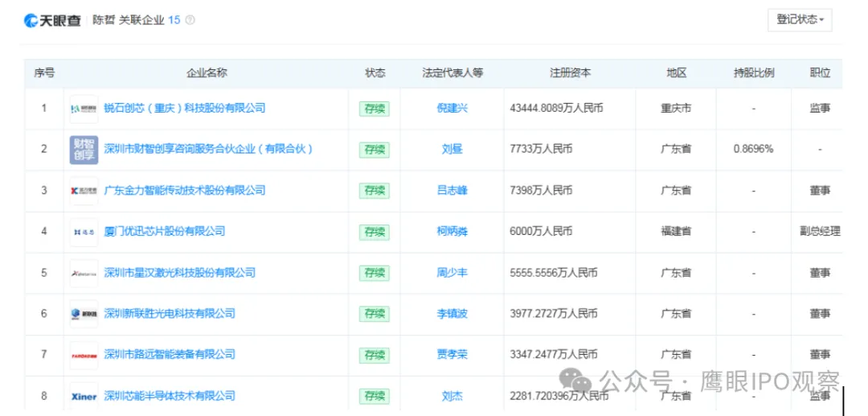
Task: Click the 注册资本 column header
Action: (x=570, y=72)
